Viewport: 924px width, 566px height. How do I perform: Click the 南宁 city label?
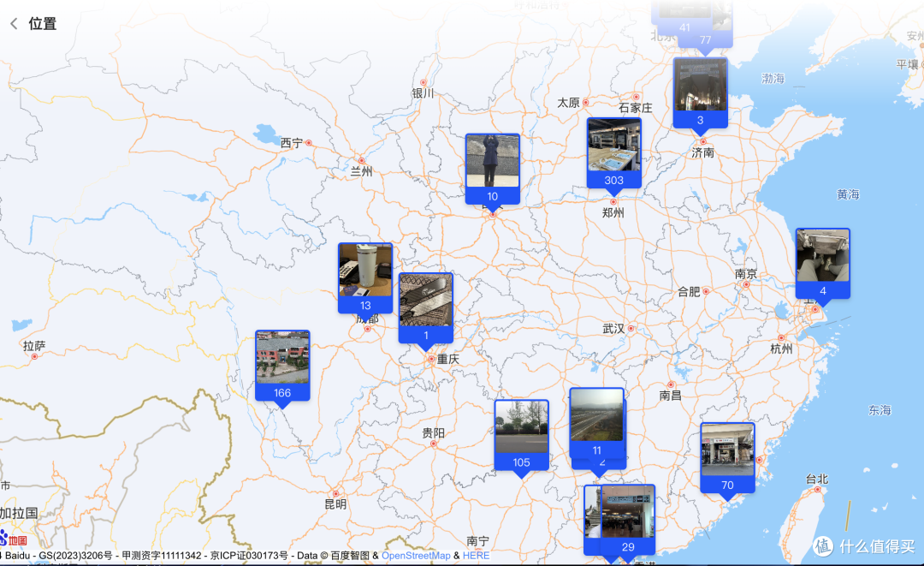[477, 540]
